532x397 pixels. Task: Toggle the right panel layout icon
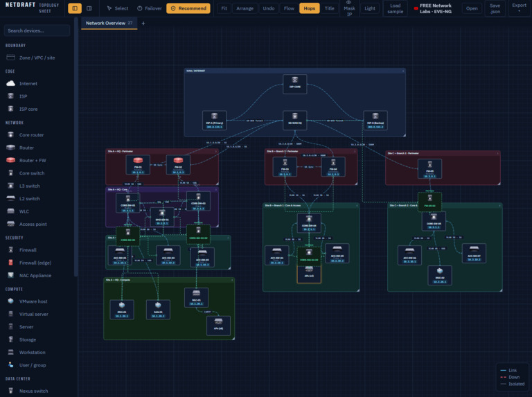[x=89, y=8]
